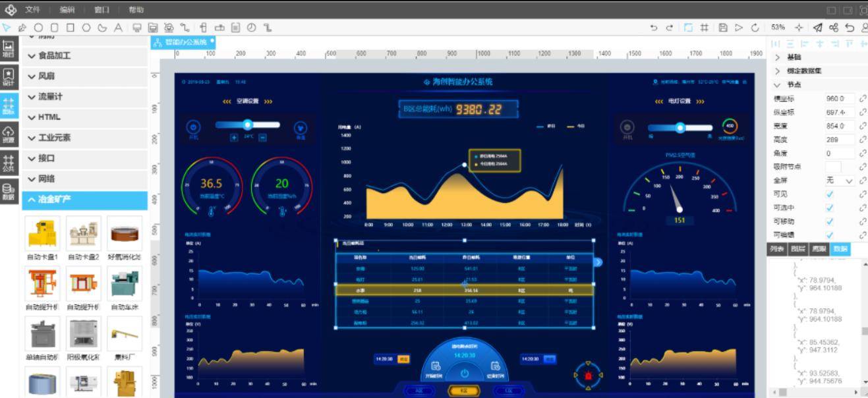
Task: Open the 全屏 dropdown
Action: point(840,181)
